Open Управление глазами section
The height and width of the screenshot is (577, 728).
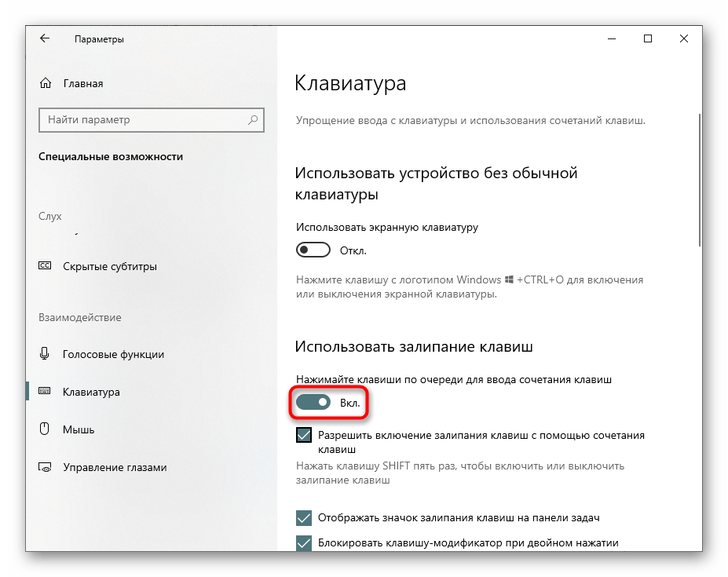click(x=115, y=467)
